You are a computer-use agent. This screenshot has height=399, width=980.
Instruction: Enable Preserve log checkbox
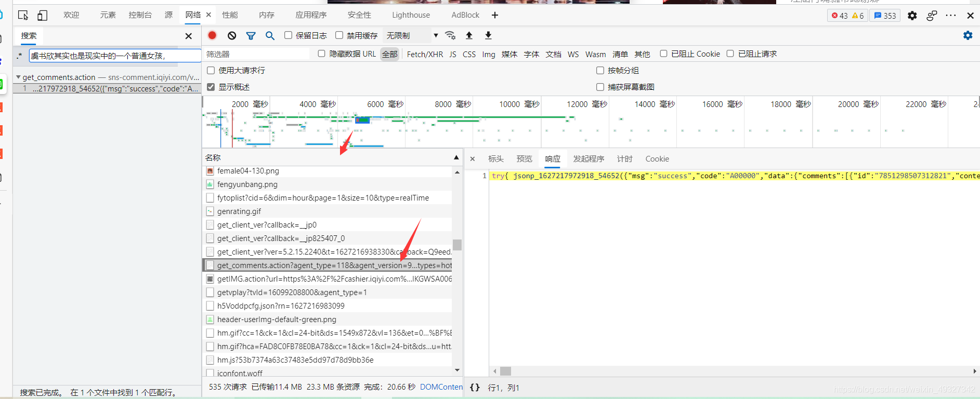tap(288, 35)
